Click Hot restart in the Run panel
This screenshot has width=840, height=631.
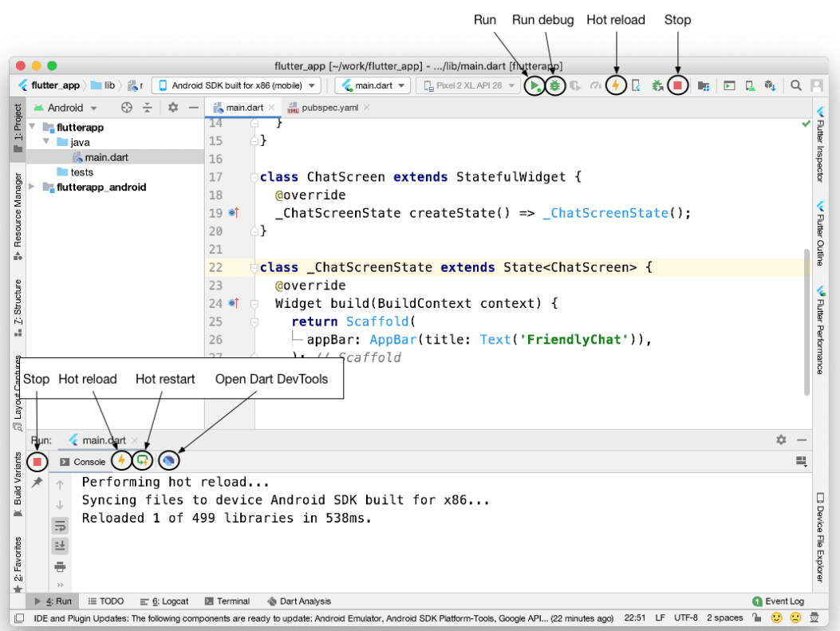142,460
